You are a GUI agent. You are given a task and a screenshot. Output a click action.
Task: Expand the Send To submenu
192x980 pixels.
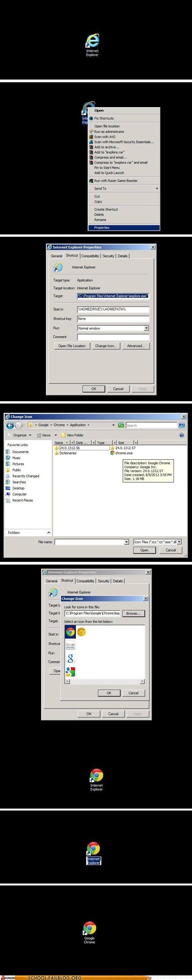point(124,188)
